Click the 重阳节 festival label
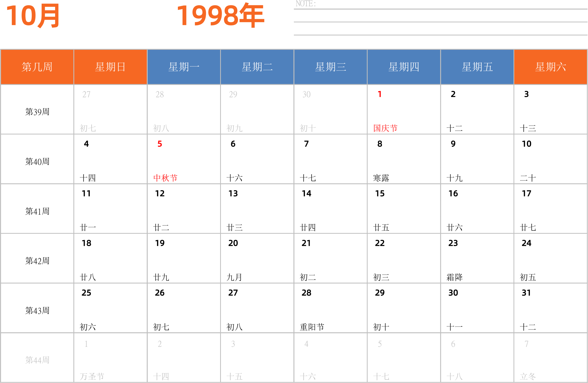The image size is (588, 383). pyautogui.click(x=312, y=327)
